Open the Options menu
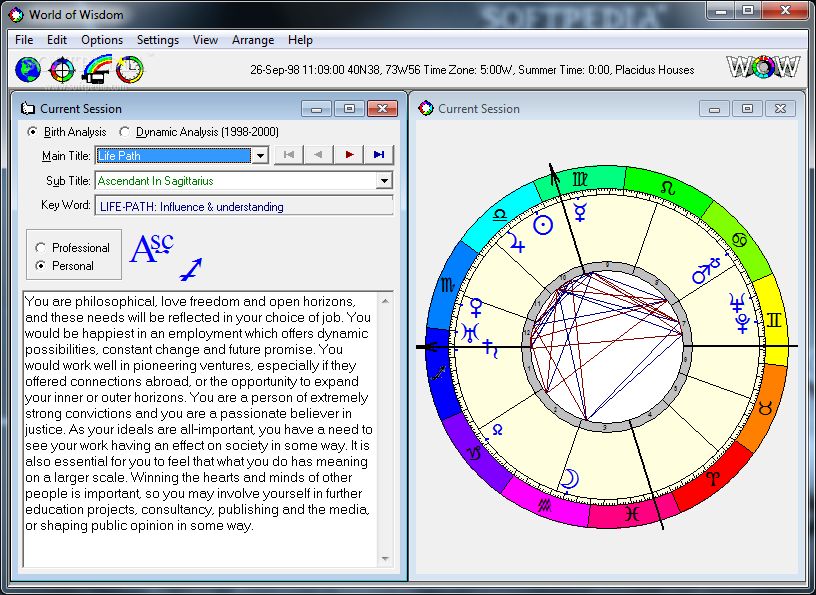The width and height of the screenshot is (816, 595). tap(102, 40)
